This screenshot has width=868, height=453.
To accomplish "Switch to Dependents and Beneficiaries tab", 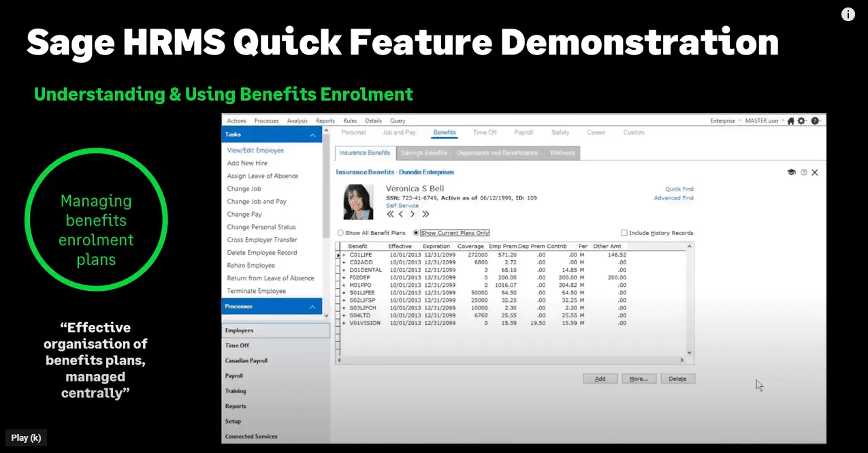I will point(497,153).
